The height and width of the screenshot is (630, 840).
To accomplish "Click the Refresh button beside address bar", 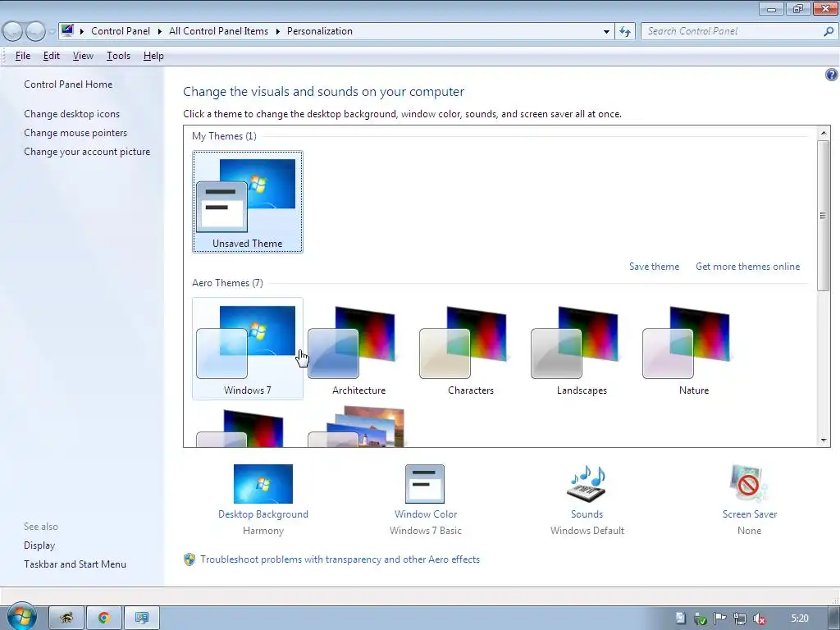I will (624, 31).
